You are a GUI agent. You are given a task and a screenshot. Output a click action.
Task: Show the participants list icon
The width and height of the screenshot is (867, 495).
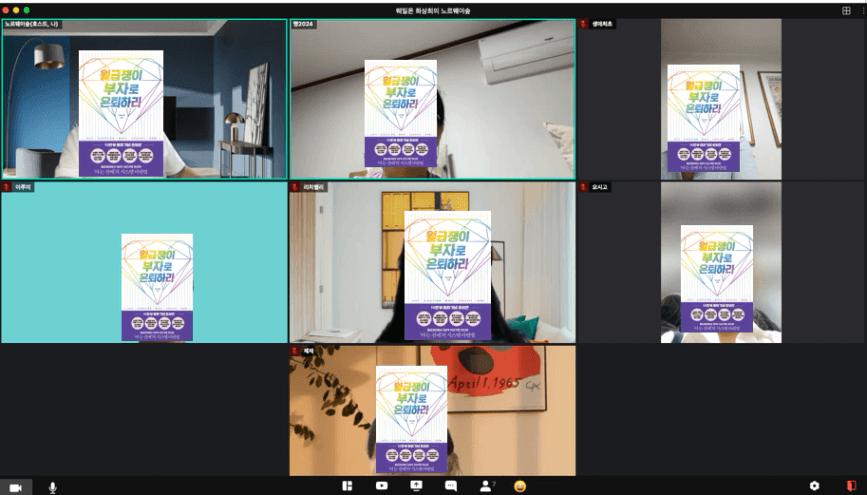[486, 486]
